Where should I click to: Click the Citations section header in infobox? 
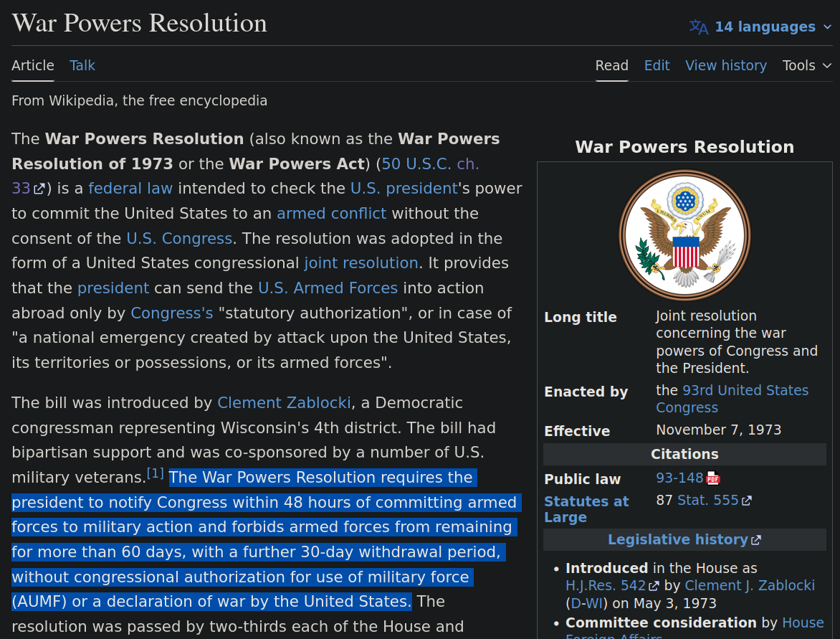pyautogui.click(x=684, y=454)
